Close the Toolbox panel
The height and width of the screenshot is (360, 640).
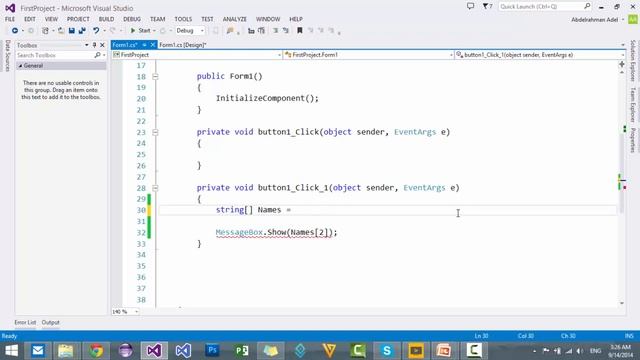102,45
